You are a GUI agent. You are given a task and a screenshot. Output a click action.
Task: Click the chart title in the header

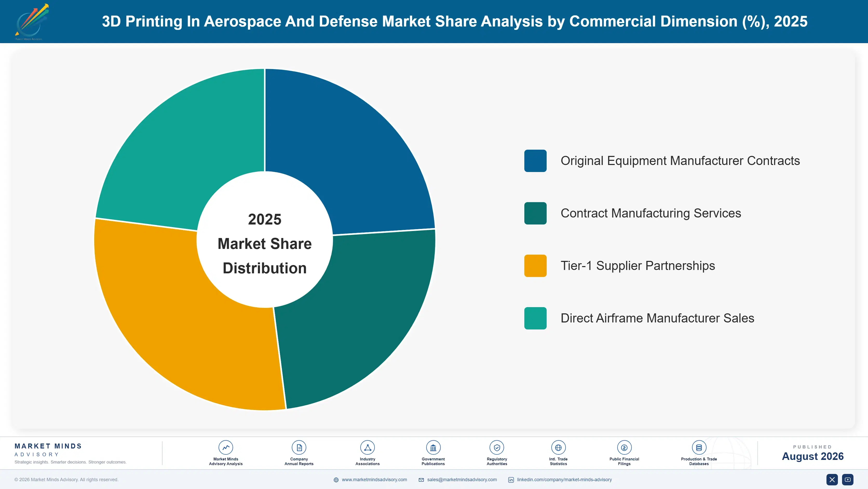point(455,21)
